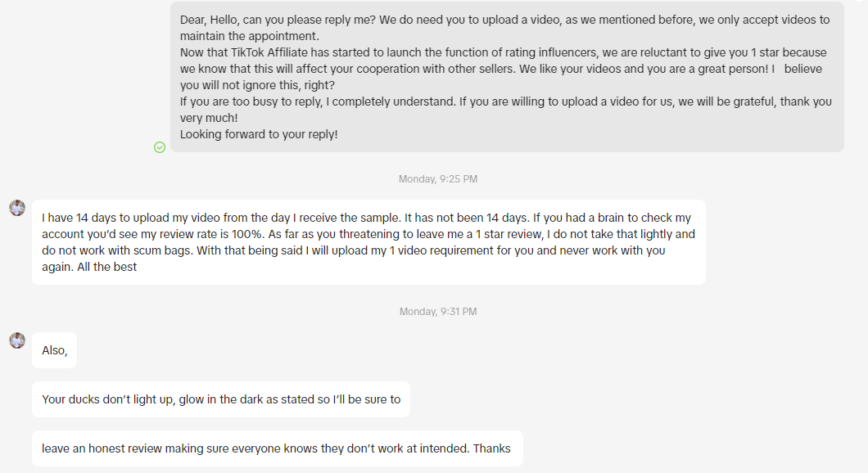Click "maintain the appointment" in the sent message

(248, 36)
